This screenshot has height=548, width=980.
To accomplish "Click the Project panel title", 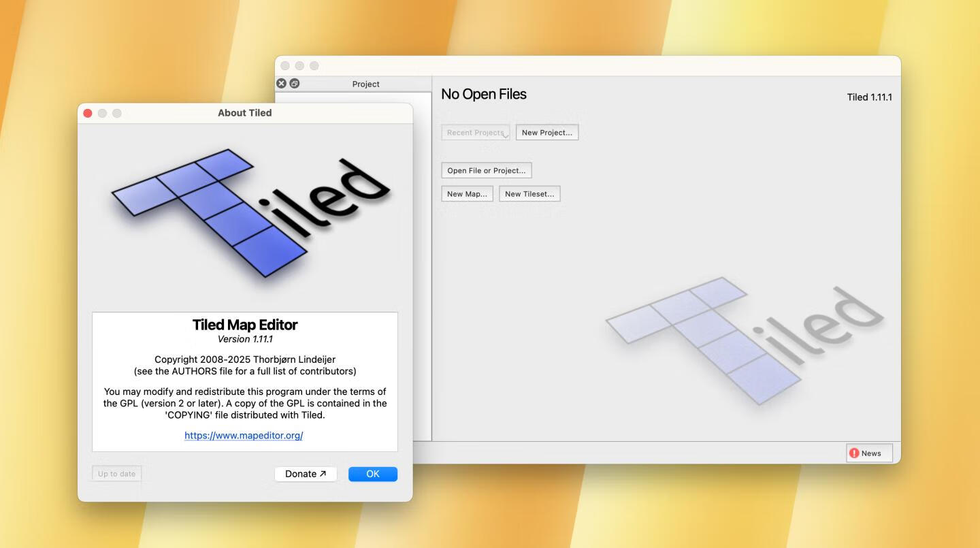I will [x=366, y=84].
